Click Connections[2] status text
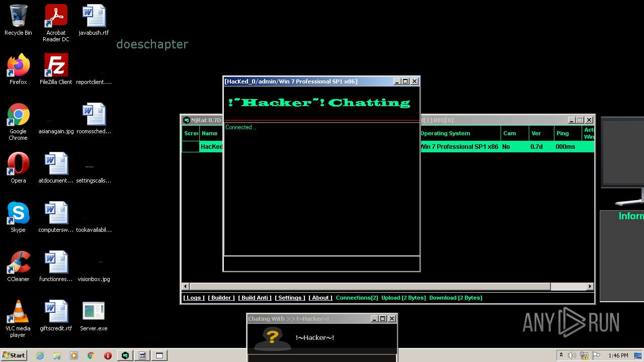Image resolution: width=644 pixels, height=362 pixels. 357,298
